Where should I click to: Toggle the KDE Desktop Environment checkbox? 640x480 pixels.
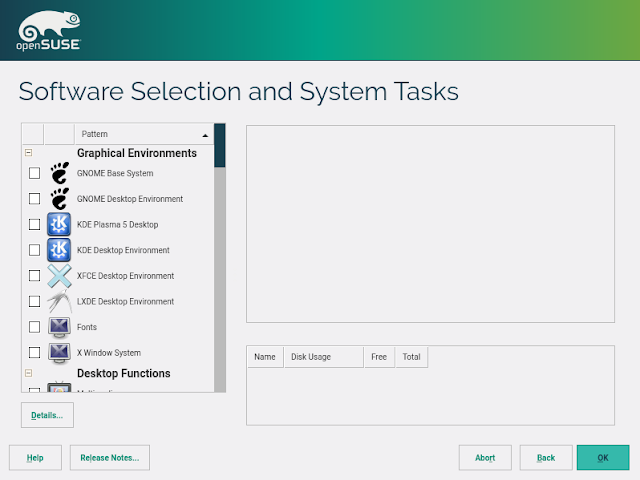pos(35,250)
